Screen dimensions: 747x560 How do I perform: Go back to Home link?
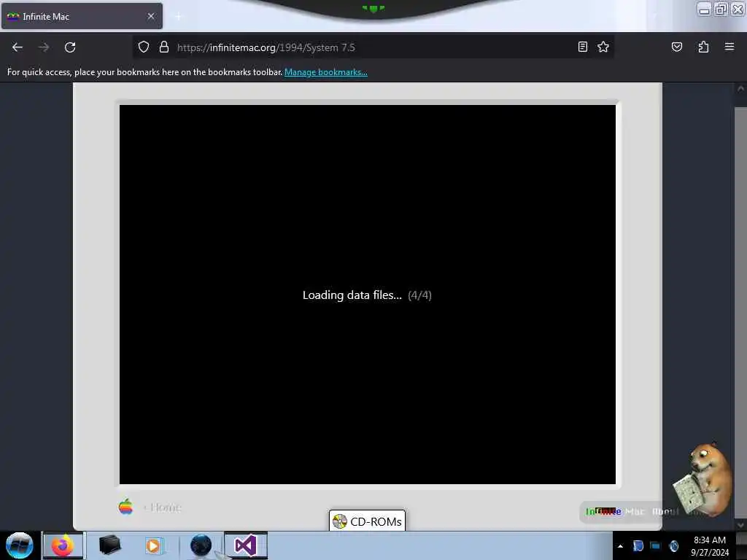162,507
